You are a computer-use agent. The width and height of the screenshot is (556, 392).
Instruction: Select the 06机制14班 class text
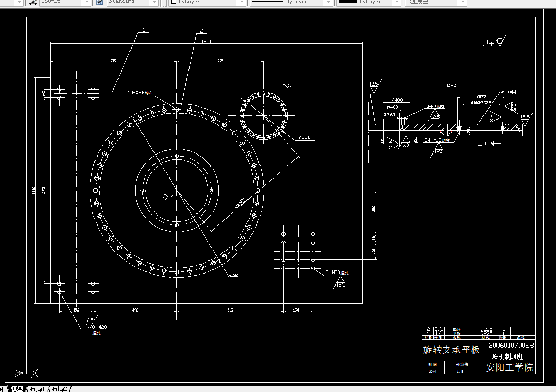[x=506, y=356]
